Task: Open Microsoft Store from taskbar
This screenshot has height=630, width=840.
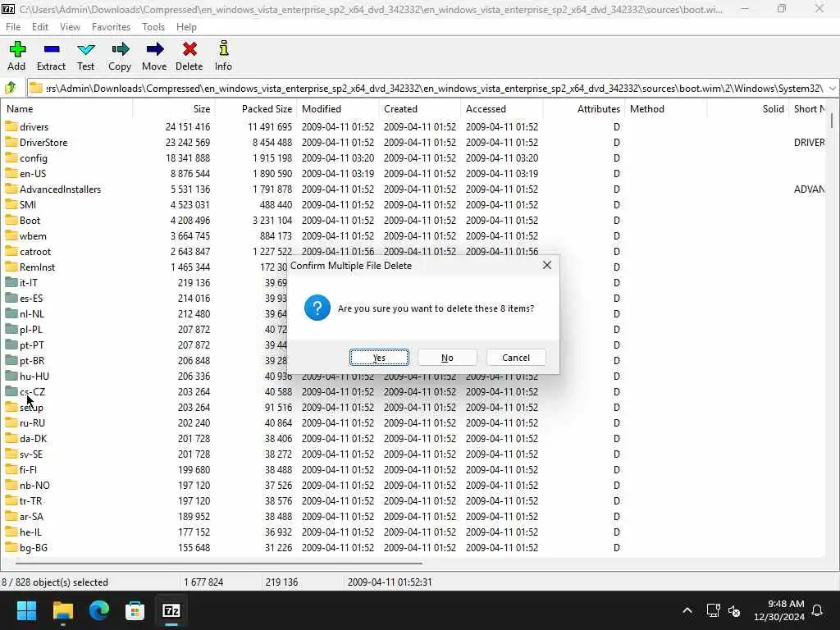Action: (x=135, y=610)
